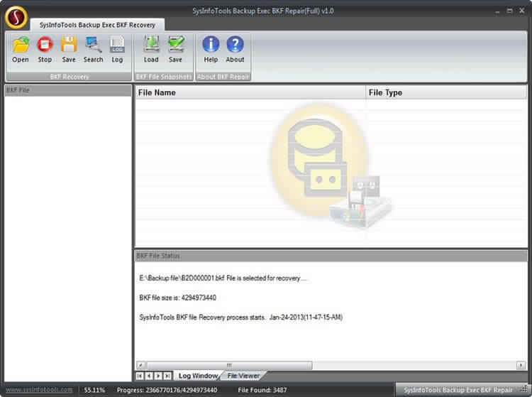
Task: Save recovered files in BKF Recovery group
Action: point(69,50)
